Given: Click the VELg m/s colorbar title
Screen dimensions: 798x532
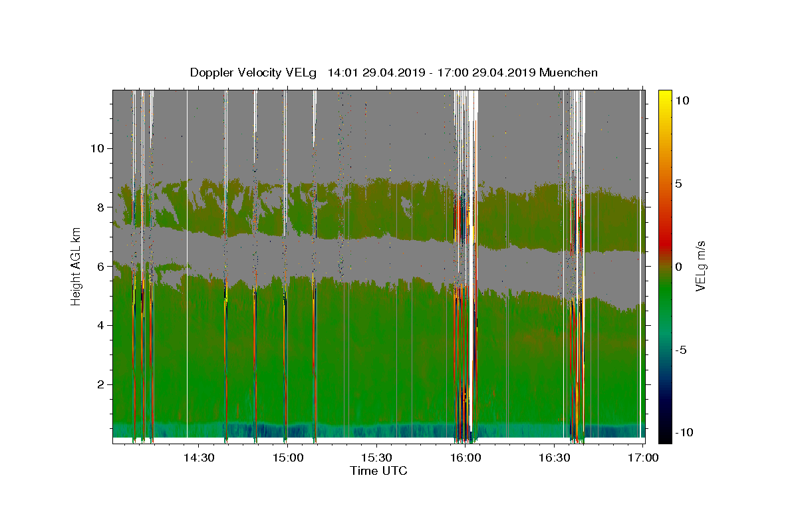Looking at the screenshot, I should click(702, 267).
